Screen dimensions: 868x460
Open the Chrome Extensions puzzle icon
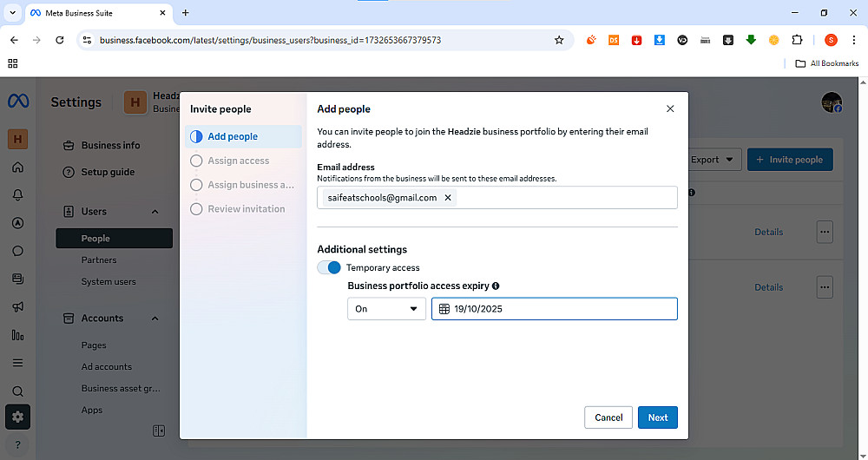tap(797, 40)
